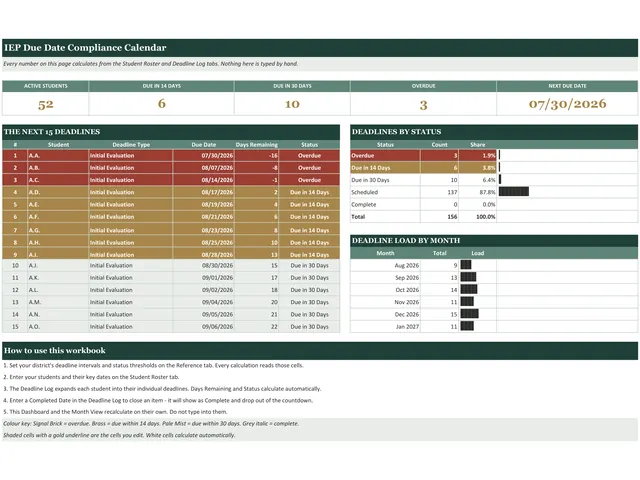Click Oct 2026 total 14
Viewport: 640px width, 480px height.
(x=439, y=290)
